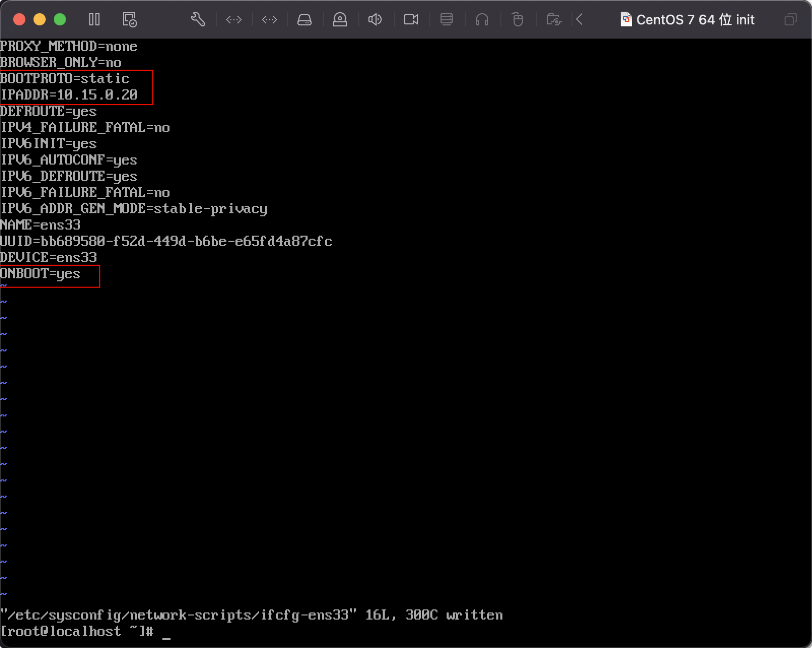Image resolution: width=812 pixels, height=648 pixels.
Task: Click the second network adapter icon
Action: tap(269, 20)
